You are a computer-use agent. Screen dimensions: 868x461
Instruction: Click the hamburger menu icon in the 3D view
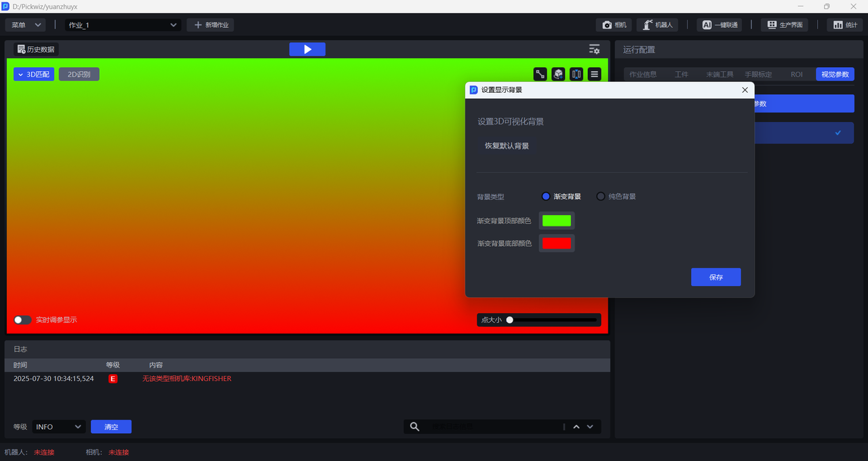pos(594,75)
